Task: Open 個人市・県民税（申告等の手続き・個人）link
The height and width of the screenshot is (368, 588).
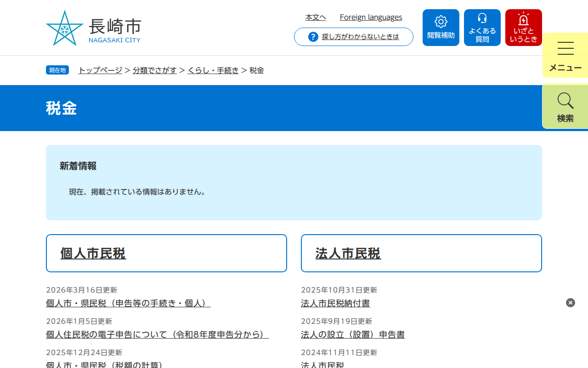Action: pyautogui.click(x=128, y=303)
